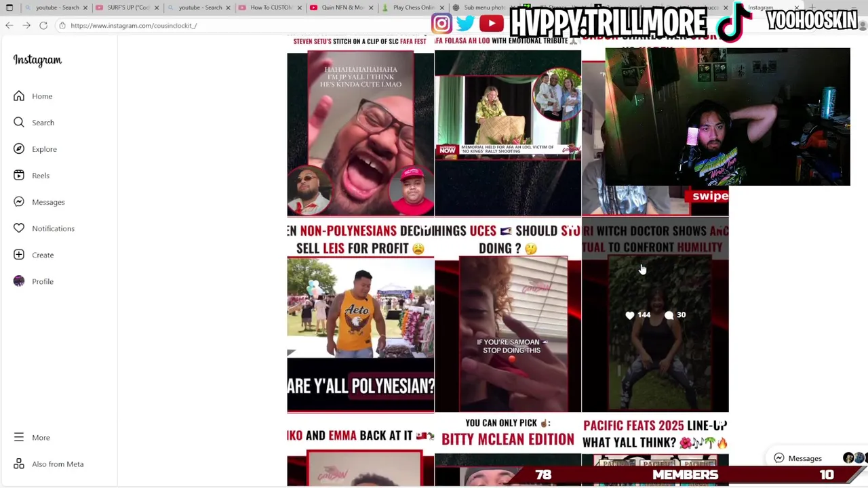Click the Explore text link
The image size is (868, 488).
tap(44, 149)
